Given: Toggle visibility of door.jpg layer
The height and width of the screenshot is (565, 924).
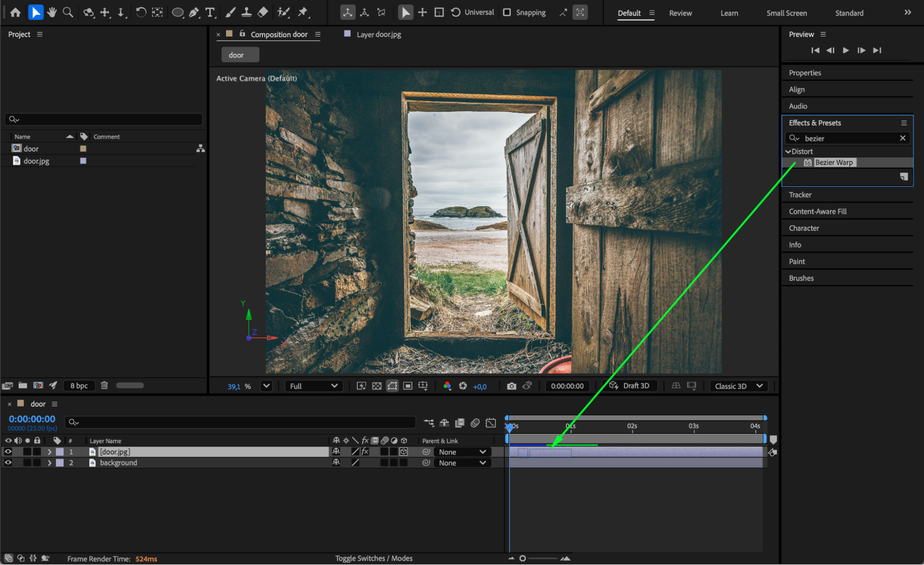Looking at the screenshot, I should point(8,451).
